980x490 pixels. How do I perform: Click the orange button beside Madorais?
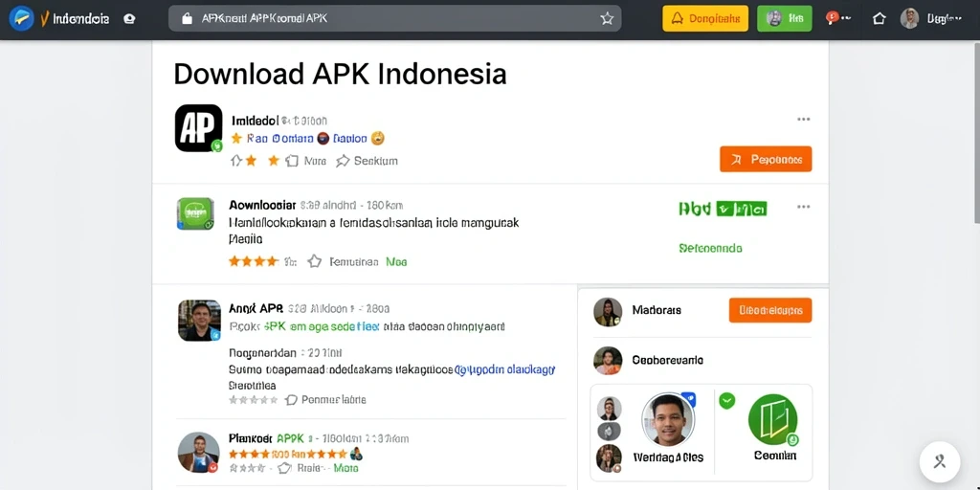pyautogui.click(x=770, y=310)
